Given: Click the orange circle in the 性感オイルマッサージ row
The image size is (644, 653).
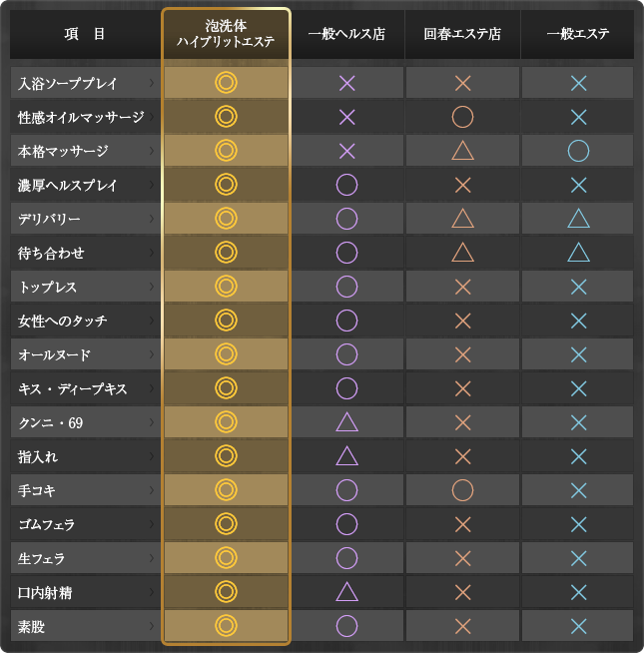Looking at the screenshot, I should [462, 117].
